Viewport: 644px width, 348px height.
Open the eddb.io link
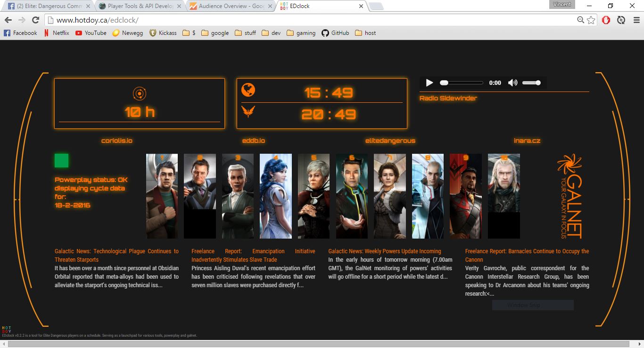tap(254, 141)
